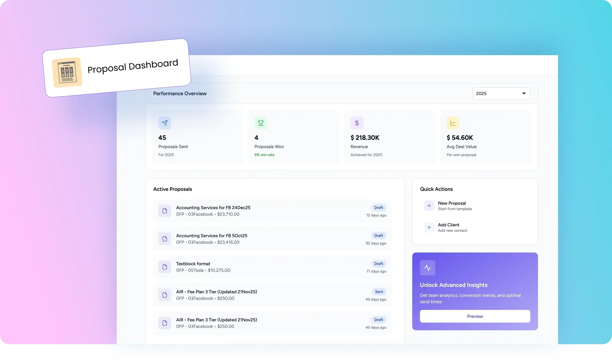This screenshot has height=364, width=612.
Task: Click 'Per won proposal' caption
Action: coord(461,155)
